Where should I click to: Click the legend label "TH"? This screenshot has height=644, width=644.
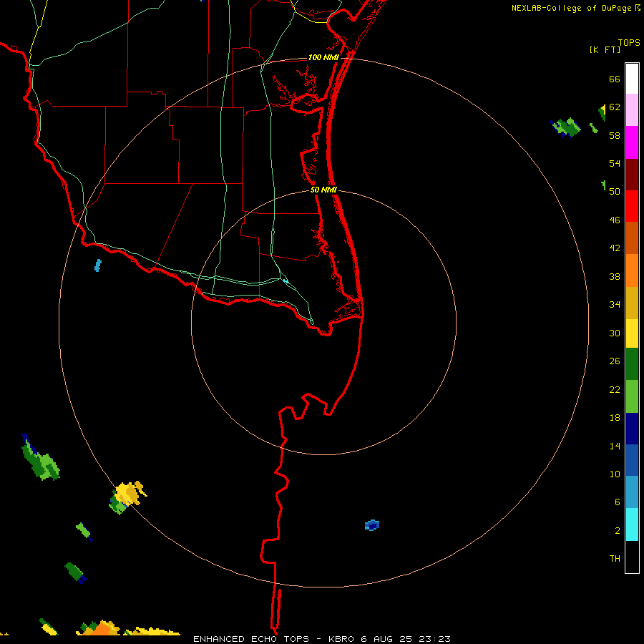[615, 558]
